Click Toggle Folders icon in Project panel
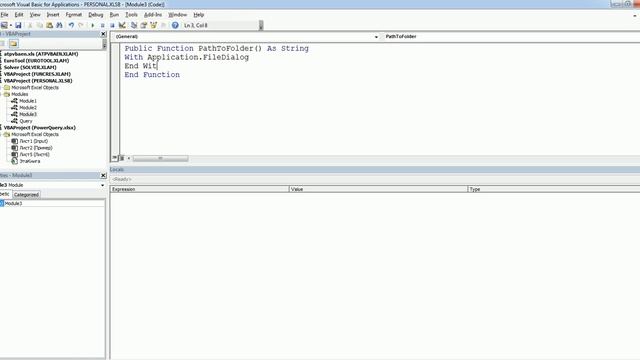Viewport: 640px width, 360px height. [x=13, y=44]
